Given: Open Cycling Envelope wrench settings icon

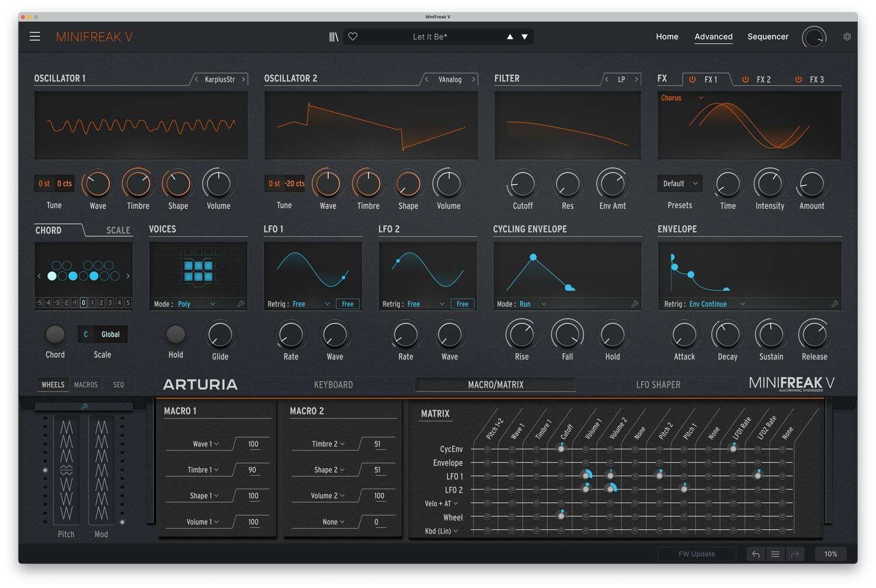Looking at the screenshot, I should pos(635,304).
